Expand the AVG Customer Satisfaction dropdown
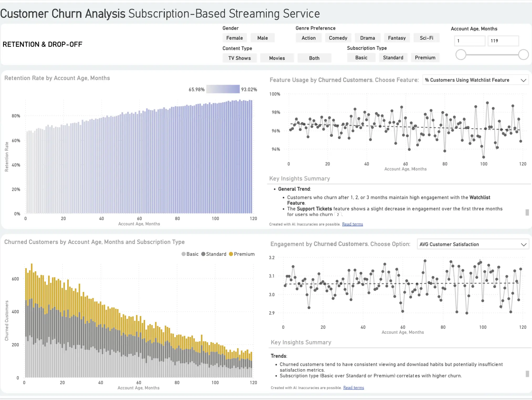The width and height of the screenshot is (532, 400). 473,244
